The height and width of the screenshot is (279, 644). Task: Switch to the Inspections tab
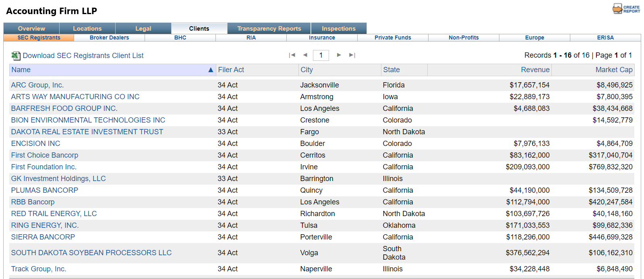click(x=339, y=28)
